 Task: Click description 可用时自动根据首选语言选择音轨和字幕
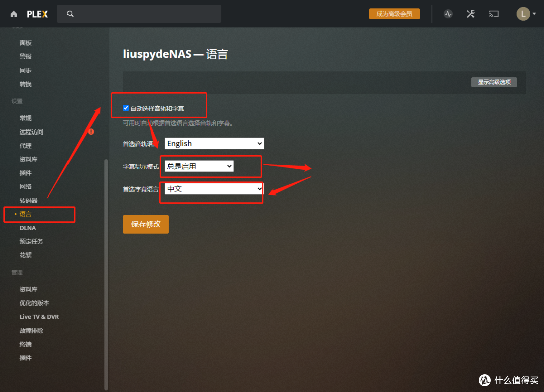pos(178,123)
